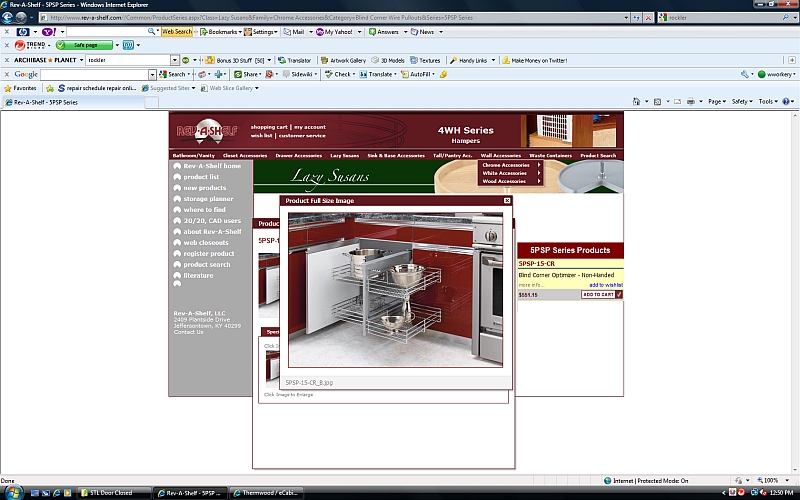This screenshot has height=500, width=800.
Task: Expand the address bar history dropdown
Action: [626, 17]
